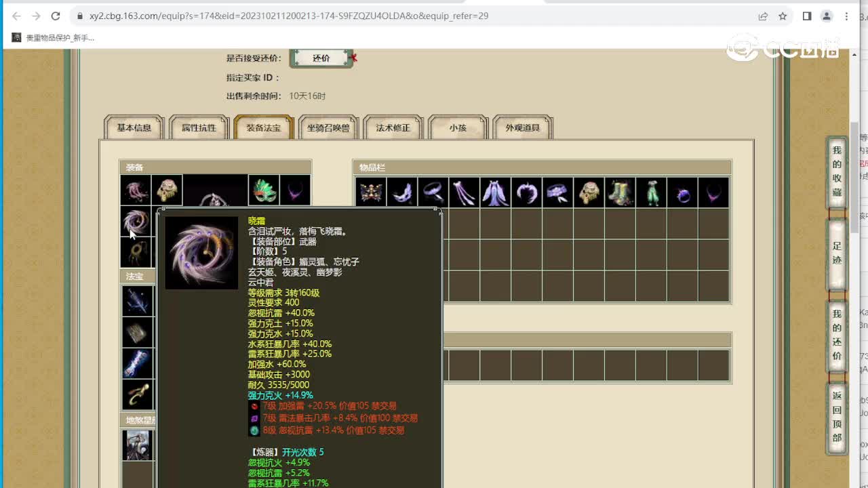Click the green-gold boots inventory item
Image resolution: width=868 pixels, height=488 pixels.
coord(620,192)
